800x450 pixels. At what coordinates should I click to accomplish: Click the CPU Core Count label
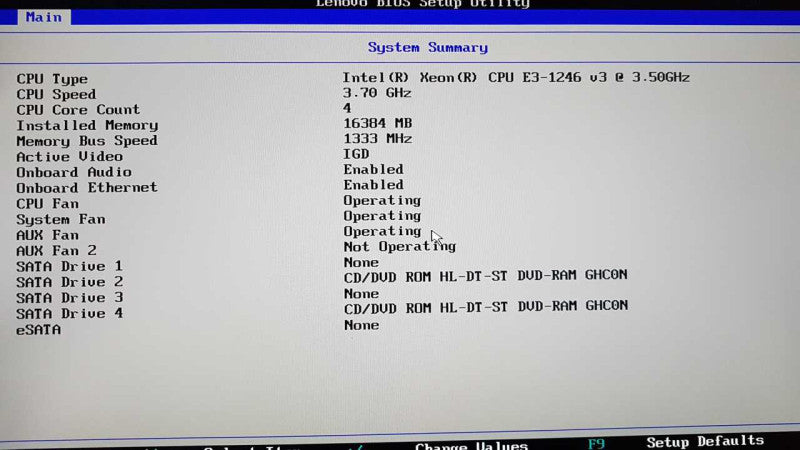point(78,110)
